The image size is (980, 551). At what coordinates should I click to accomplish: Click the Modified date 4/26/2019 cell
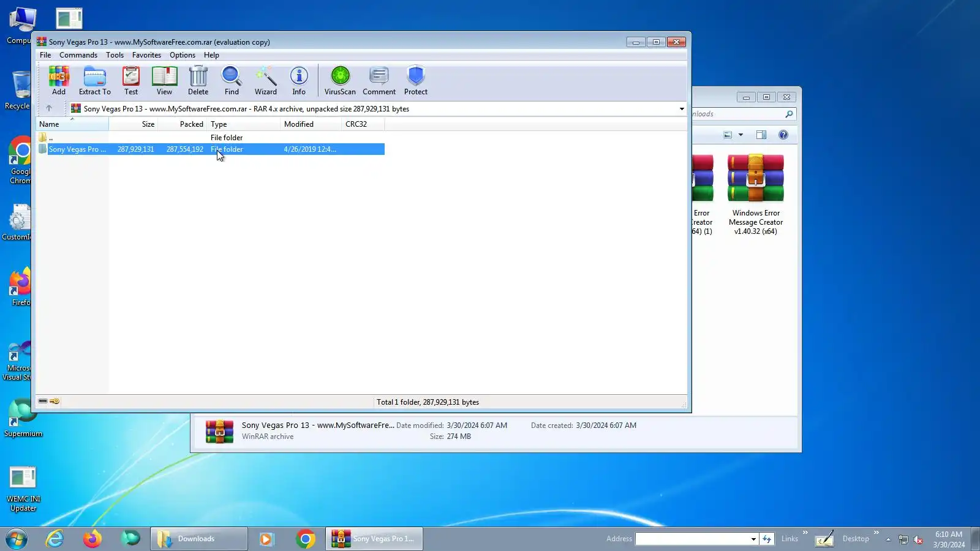(x=310, y=149)
